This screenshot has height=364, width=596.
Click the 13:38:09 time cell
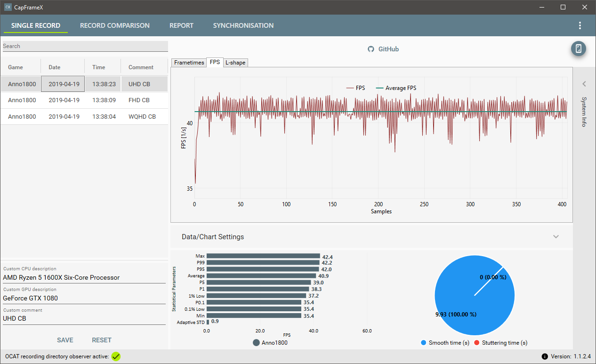coord(103,100)
